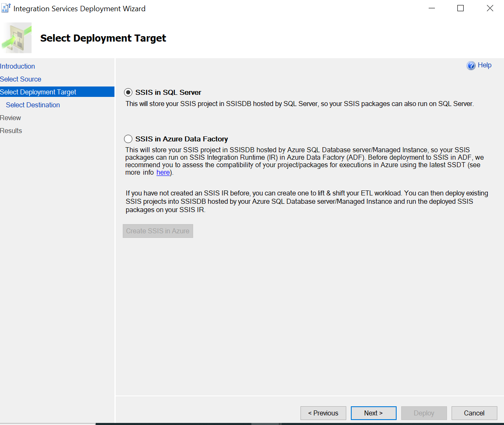Continue with the Next button

(x=373, y=413)
